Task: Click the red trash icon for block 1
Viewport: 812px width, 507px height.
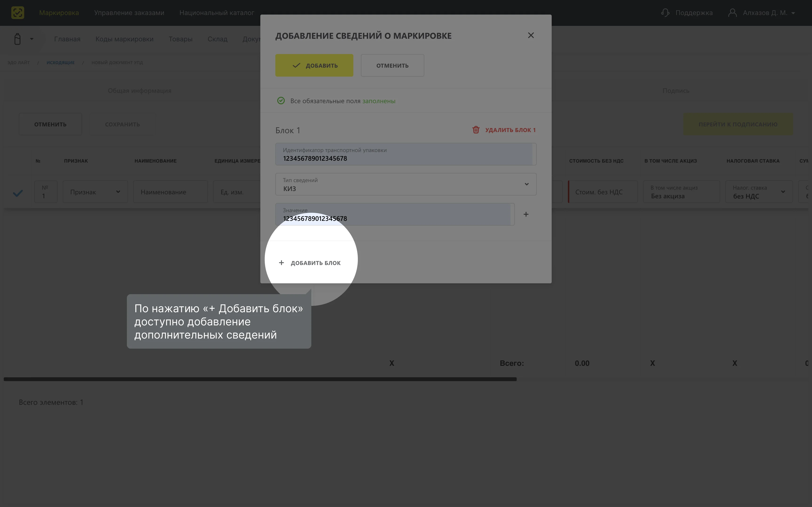Action: (x=476, y=130)
